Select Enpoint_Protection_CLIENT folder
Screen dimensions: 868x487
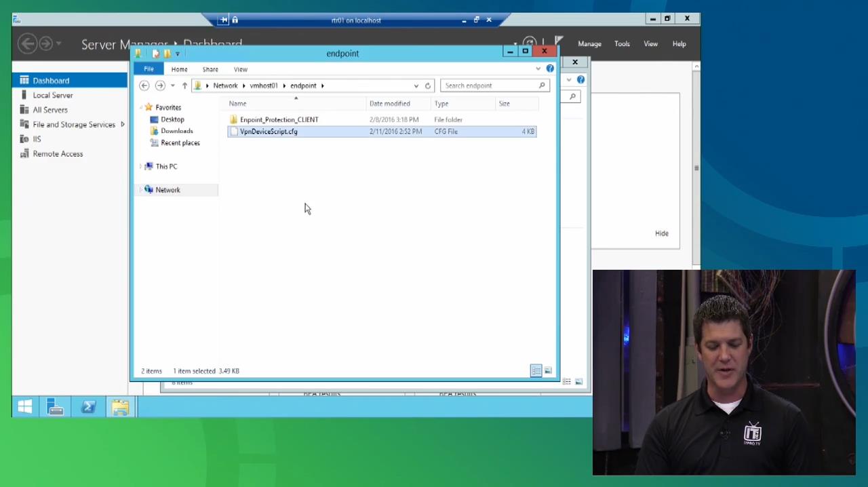point(279,119)
